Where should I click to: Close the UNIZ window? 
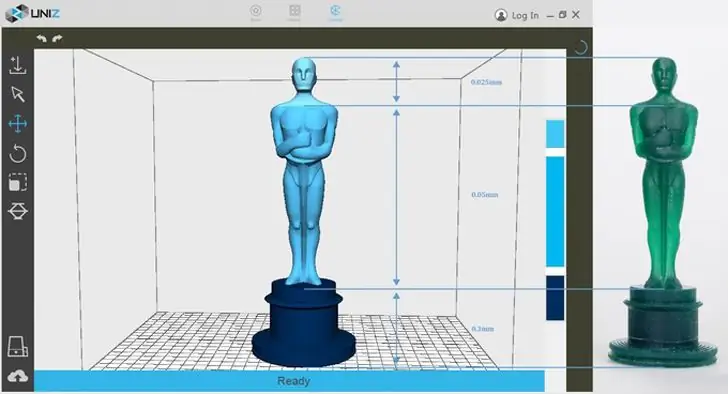coord(576,15)
